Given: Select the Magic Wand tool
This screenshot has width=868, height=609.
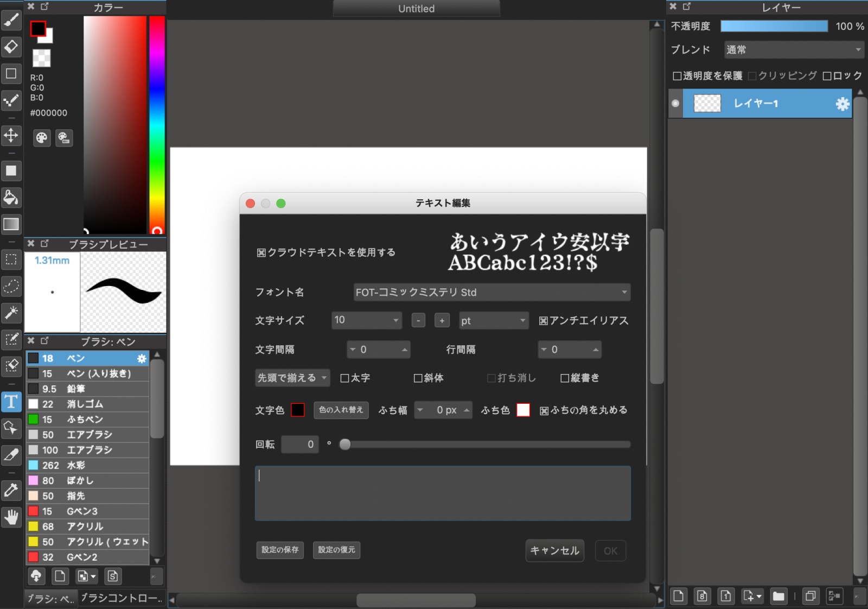Looking at the screenshot, I should 11,313.
